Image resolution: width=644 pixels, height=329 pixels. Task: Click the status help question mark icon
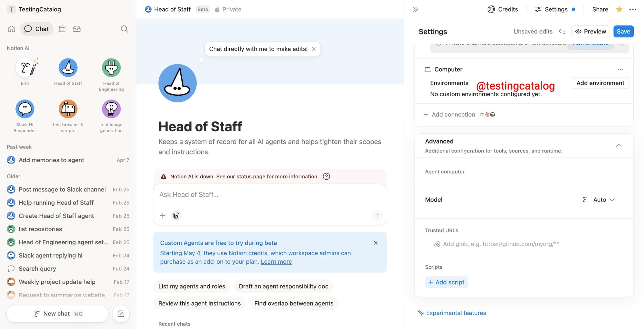[327, 176]
